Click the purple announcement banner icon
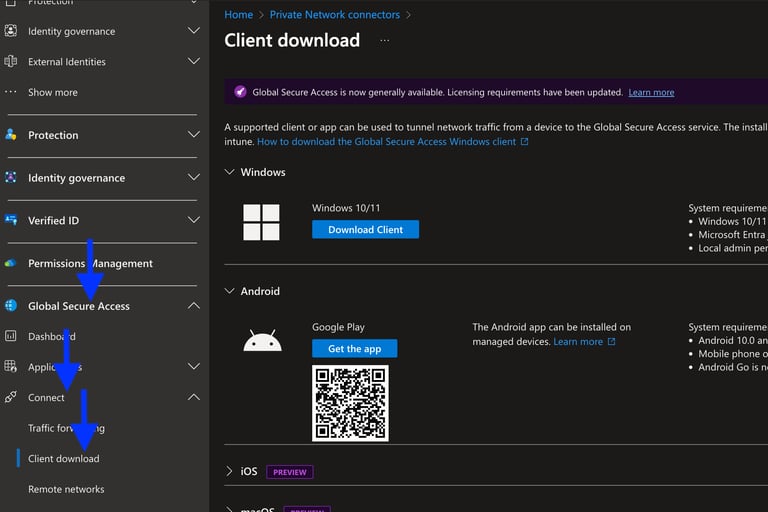The width and height of the screenshot is (768, 512). click(240, 92)
